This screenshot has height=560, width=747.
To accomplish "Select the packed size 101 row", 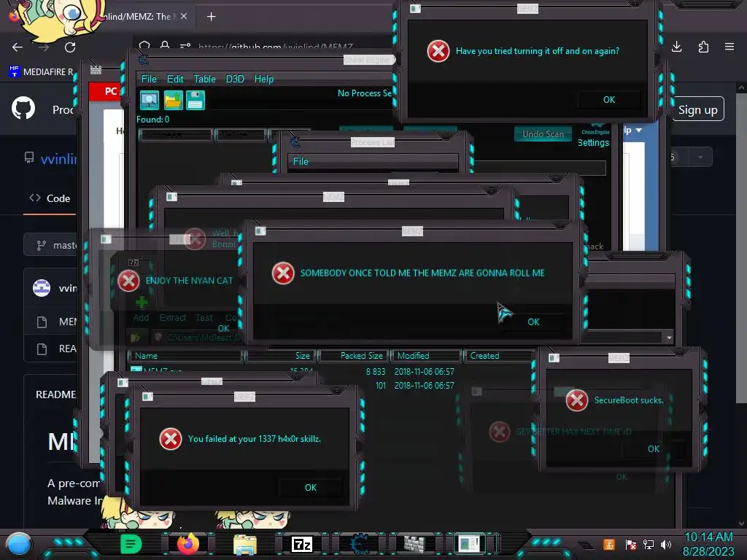I will (380, 385).
